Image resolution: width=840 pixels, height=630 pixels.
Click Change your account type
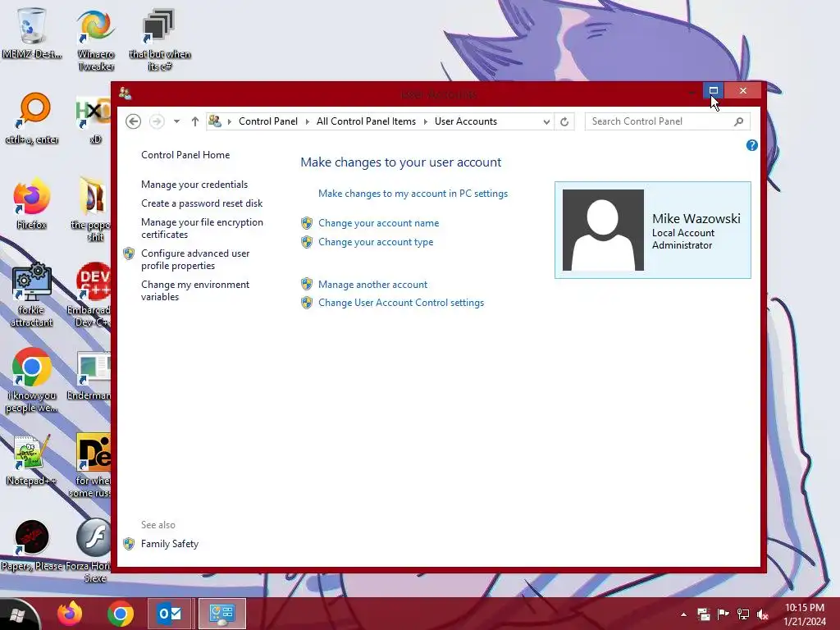tap(376, 242)
